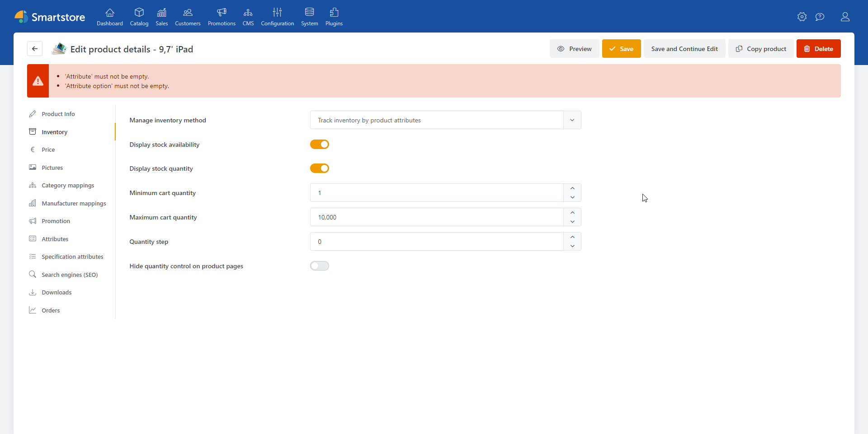868x434 pixels.
Task: Open the Promotions section
Action: [x=222, y=17]
